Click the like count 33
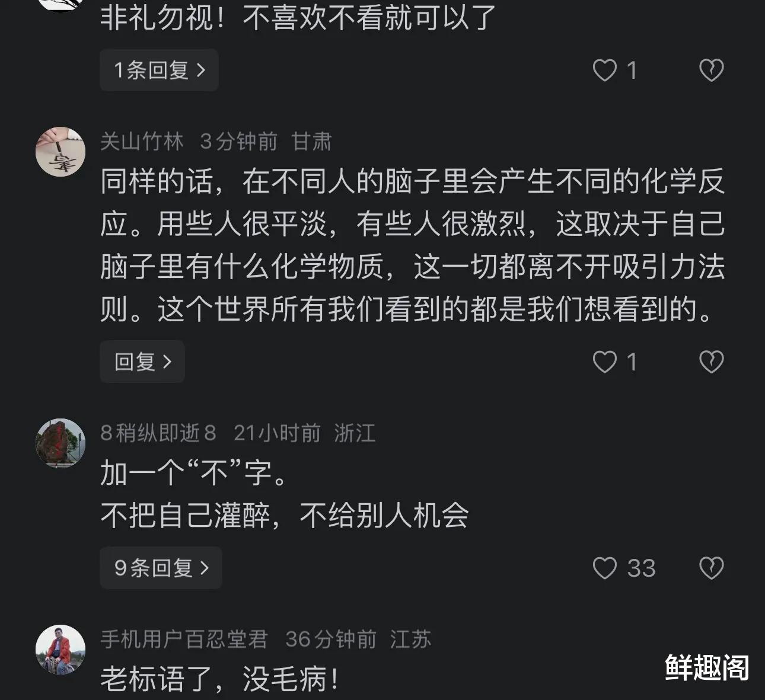765x700 pixels. (x=641, y=568)
